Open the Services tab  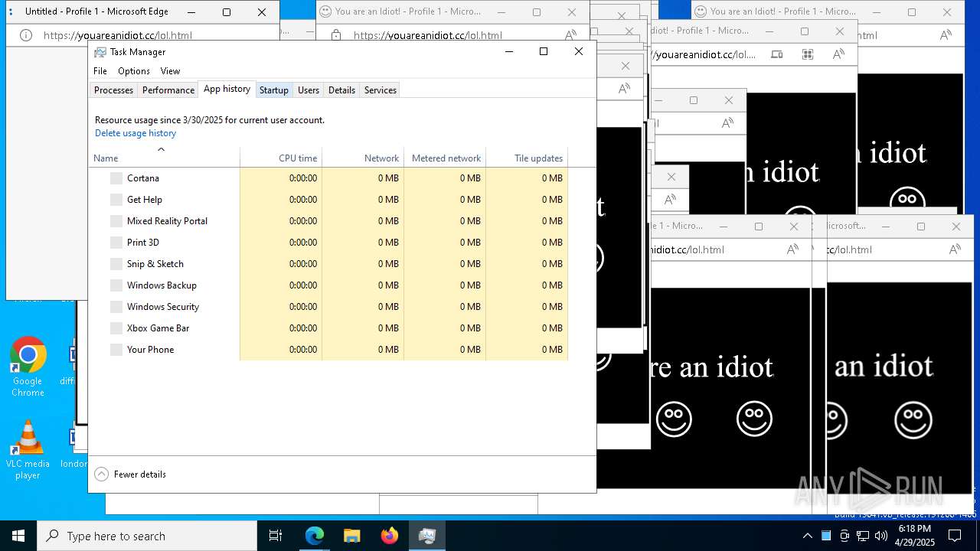click(381, 90)
